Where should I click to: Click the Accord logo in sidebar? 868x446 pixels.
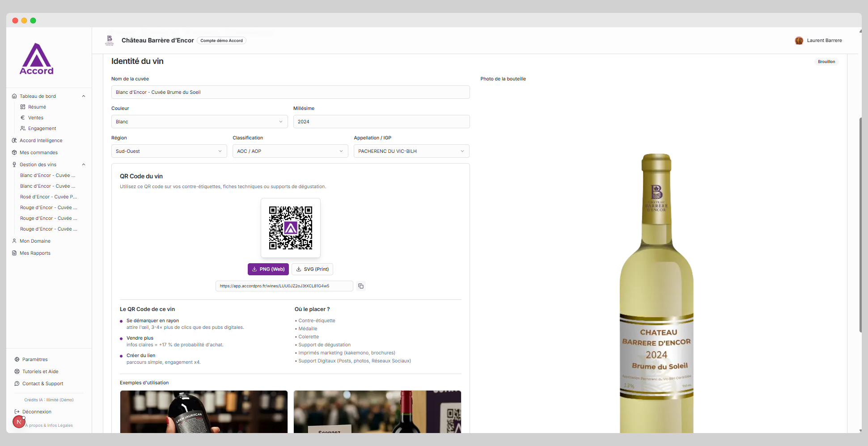37,59
